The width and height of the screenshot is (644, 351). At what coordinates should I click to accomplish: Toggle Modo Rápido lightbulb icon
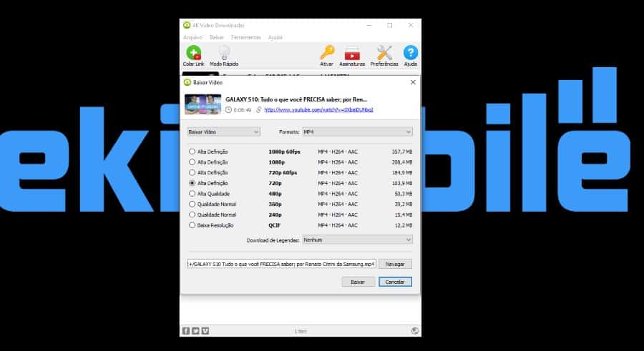[x=224, y=53]
